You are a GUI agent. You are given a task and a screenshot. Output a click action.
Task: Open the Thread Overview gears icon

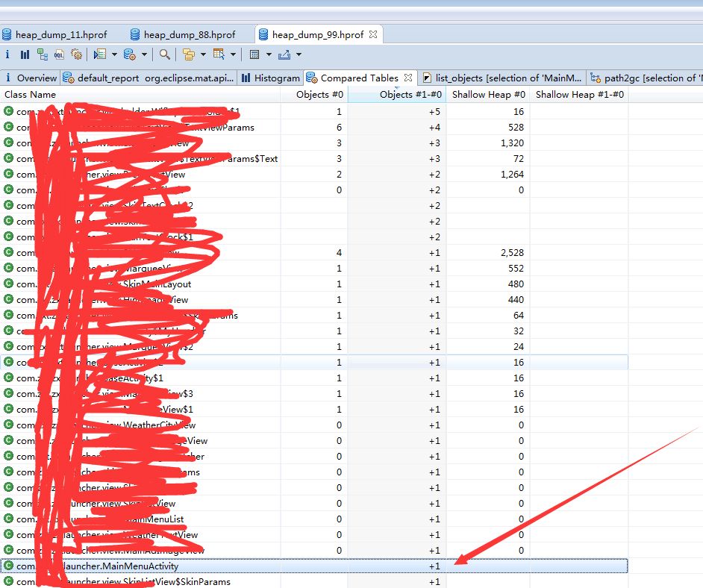point(77,54)
